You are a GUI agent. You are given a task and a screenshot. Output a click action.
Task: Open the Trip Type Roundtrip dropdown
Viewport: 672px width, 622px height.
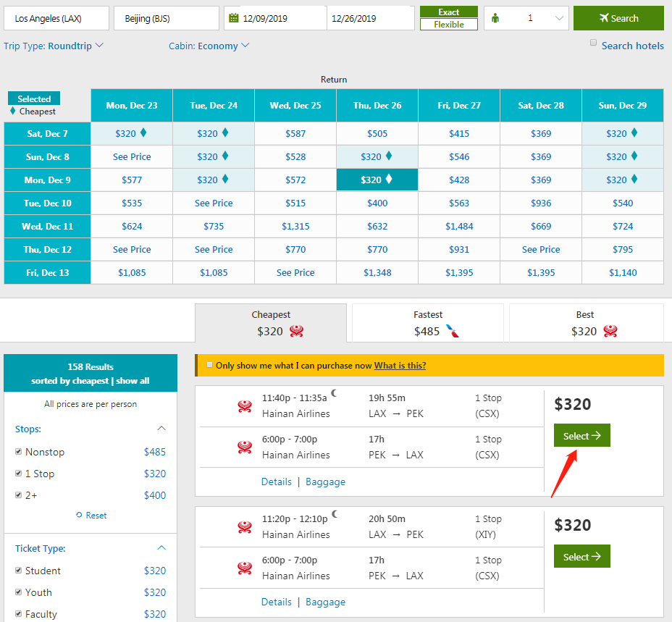[54, 46]
